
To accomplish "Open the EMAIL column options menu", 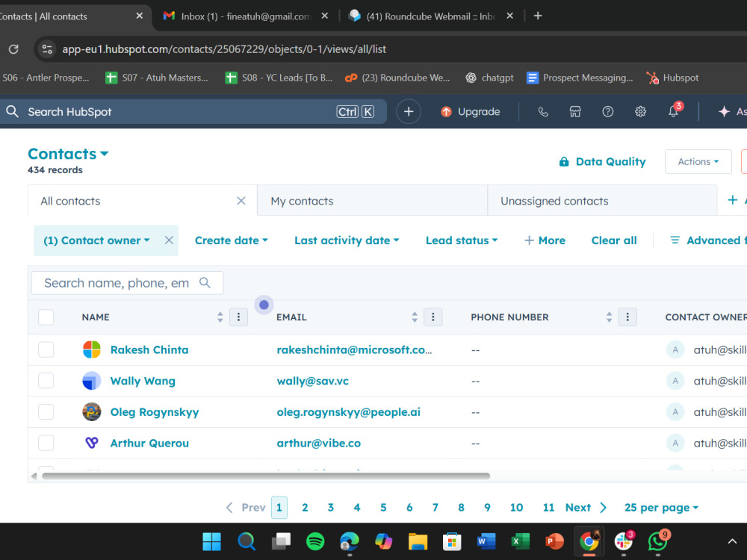I will tap(433, 317).
